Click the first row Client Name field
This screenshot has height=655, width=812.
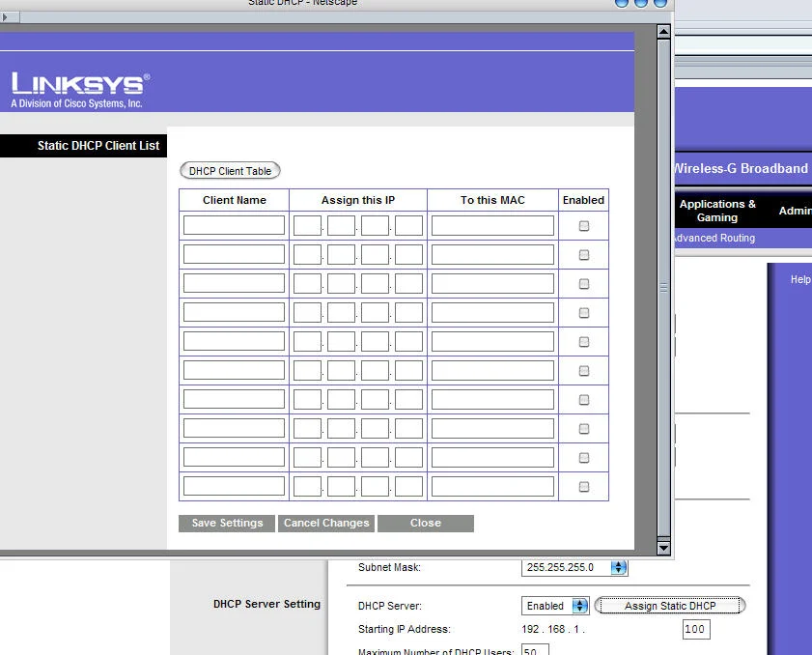(234, 225)
